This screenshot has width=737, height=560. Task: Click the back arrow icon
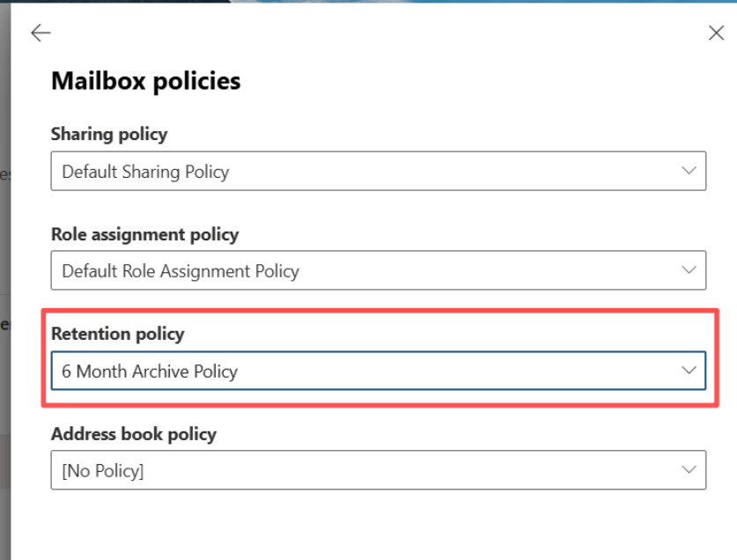tap(41, 33)
